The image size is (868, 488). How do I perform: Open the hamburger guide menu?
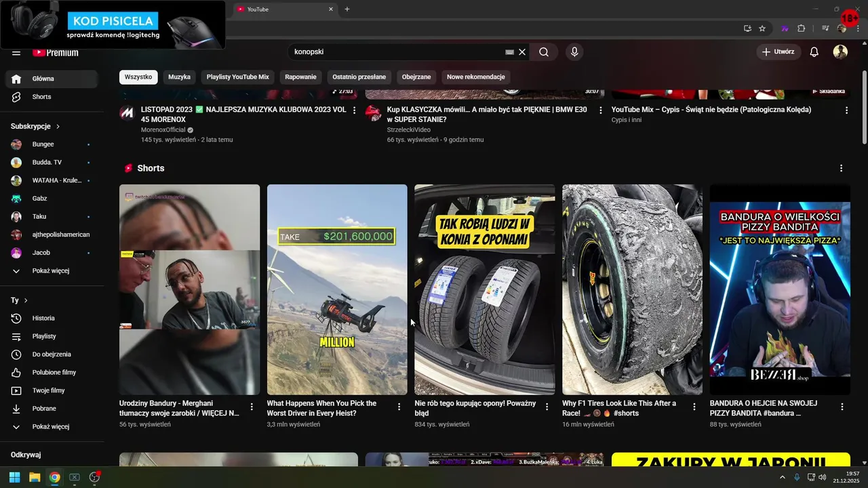(16, 52)
